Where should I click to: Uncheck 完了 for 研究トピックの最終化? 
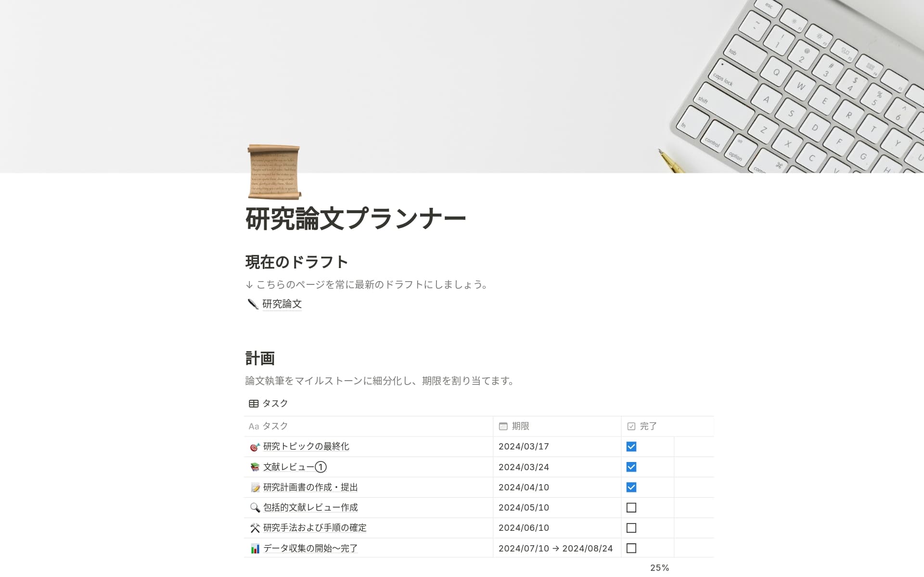pyautogui.click(x=631, y=447)
